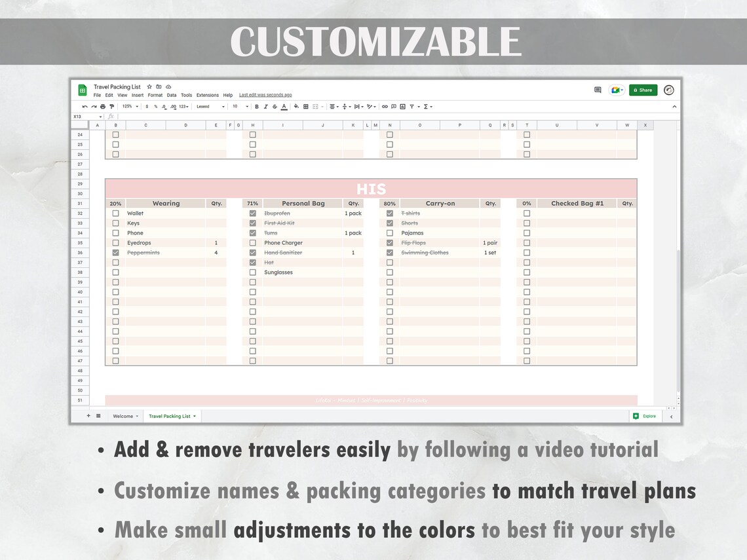The width and height of the screenshot is (747, 560).
Task: Click the Insert link icon
Action: click(385, 106)
